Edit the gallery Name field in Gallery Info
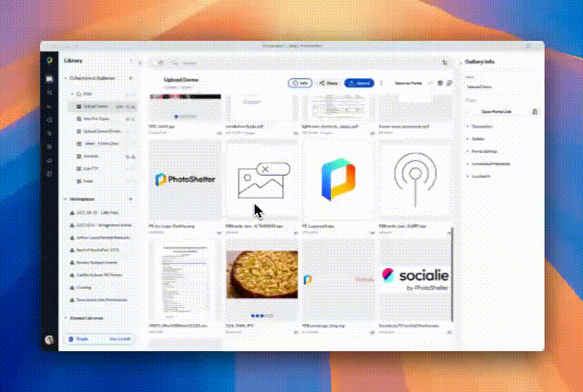 tap(500, 87)
